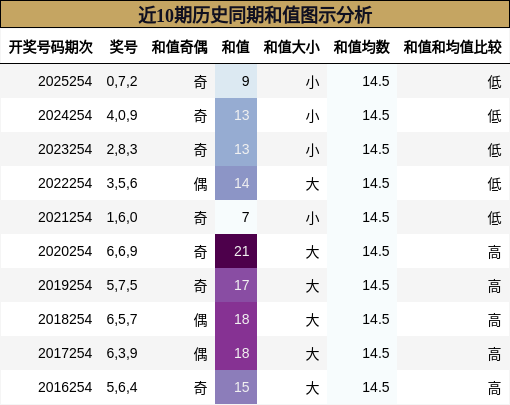Click sum value 9 cell
The width and height of the screenshot is (510, 405).
click(x=236, y=81)
